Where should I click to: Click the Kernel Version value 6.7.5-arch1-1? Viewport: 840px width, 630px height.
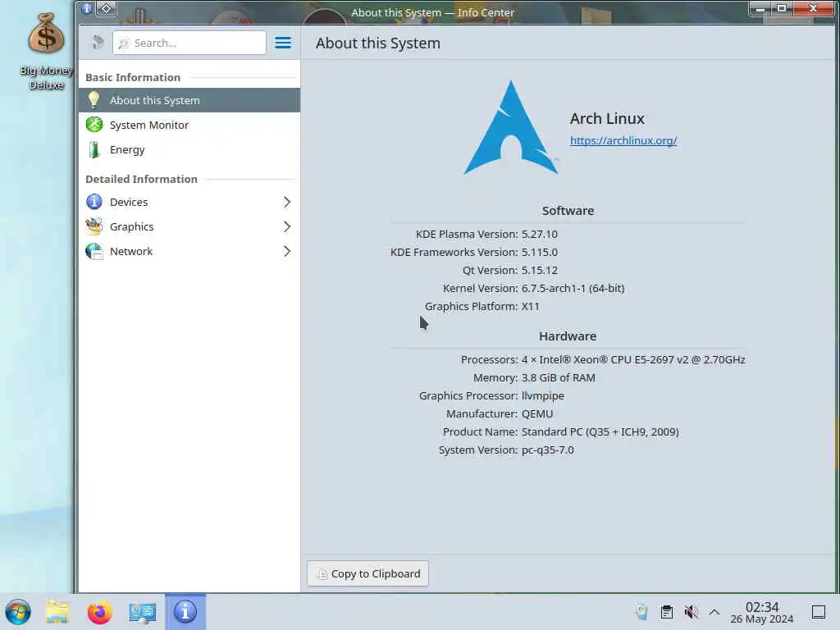click(573, 288)
